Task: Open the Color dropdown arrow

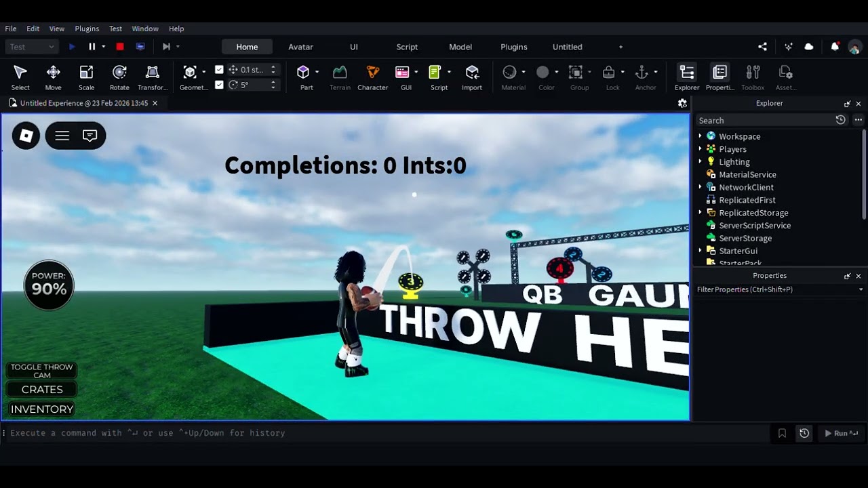Action: click(x=556, y=72)
